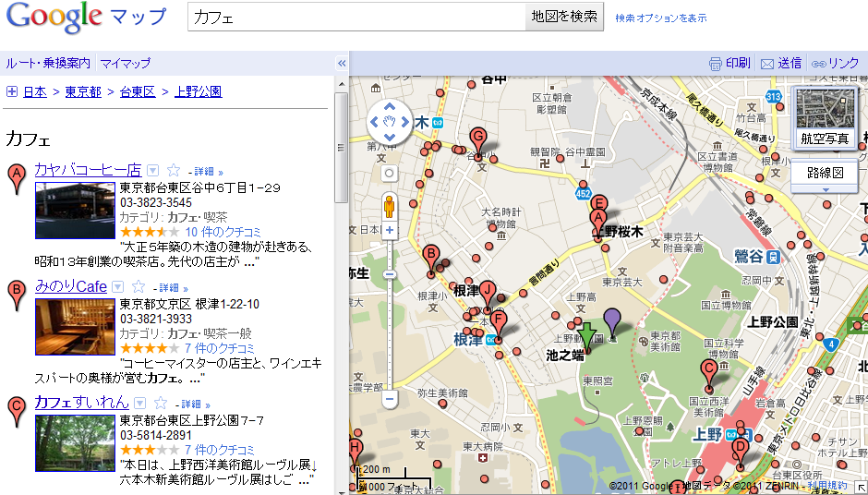868x495 pixels.
Task: Click the 日本 breadcrumb link
Action: tap(35, 91)
